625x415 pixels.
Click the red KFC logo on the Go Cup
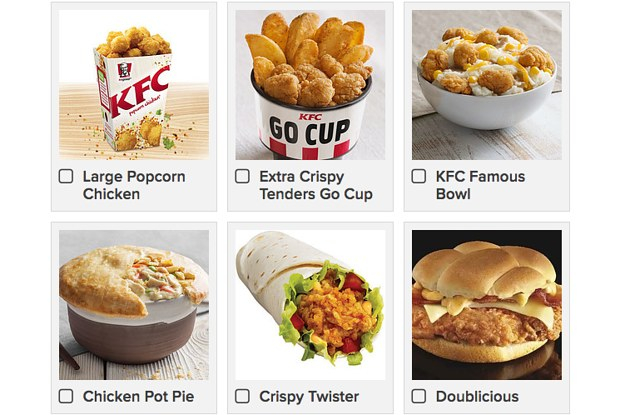[x=311, y=117]
